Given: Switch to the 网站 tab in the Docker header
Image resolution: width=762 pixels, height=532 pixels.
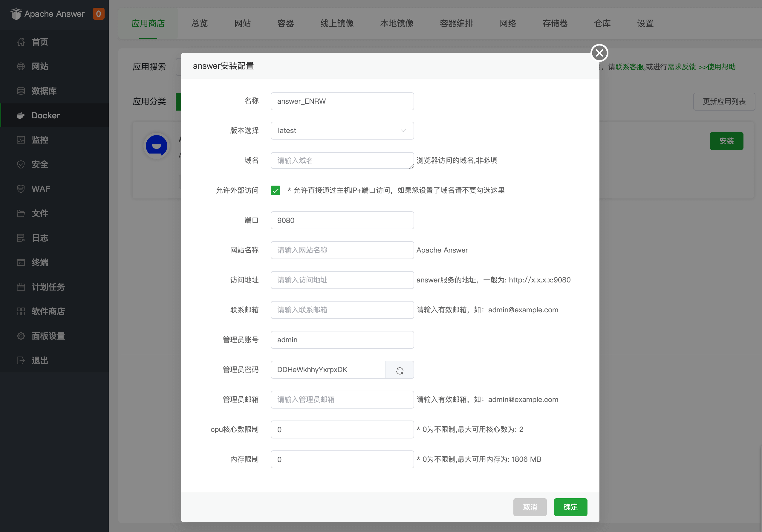Looking at the screenshot, I should click(243, 24).
